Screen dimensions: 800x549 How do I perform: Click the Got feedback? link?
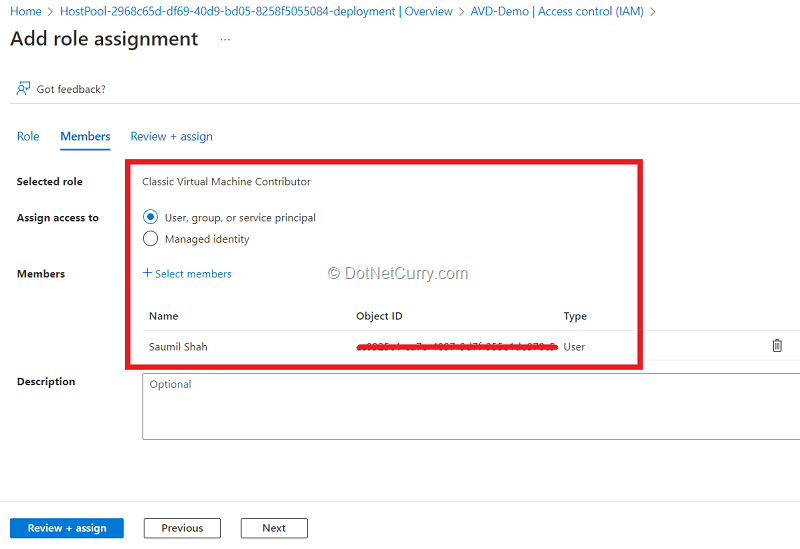pos(71,89)
